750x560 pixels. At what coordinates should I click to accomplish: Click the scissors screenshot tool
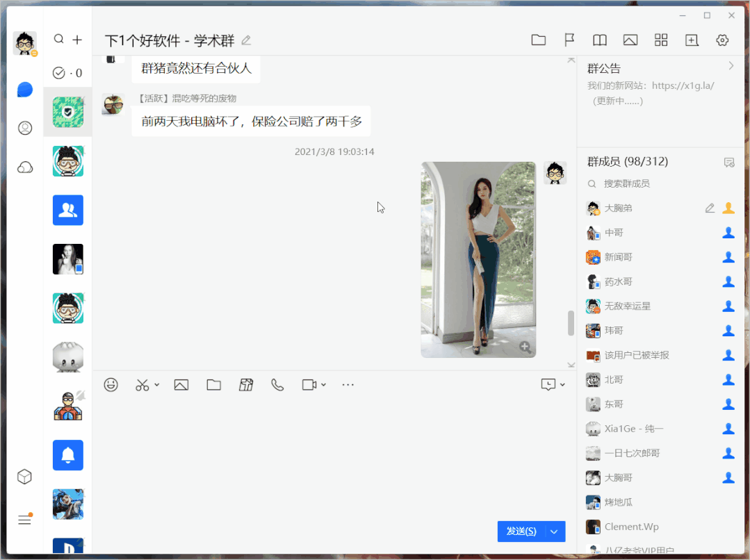pyautogui.click(x=142, y=385)
